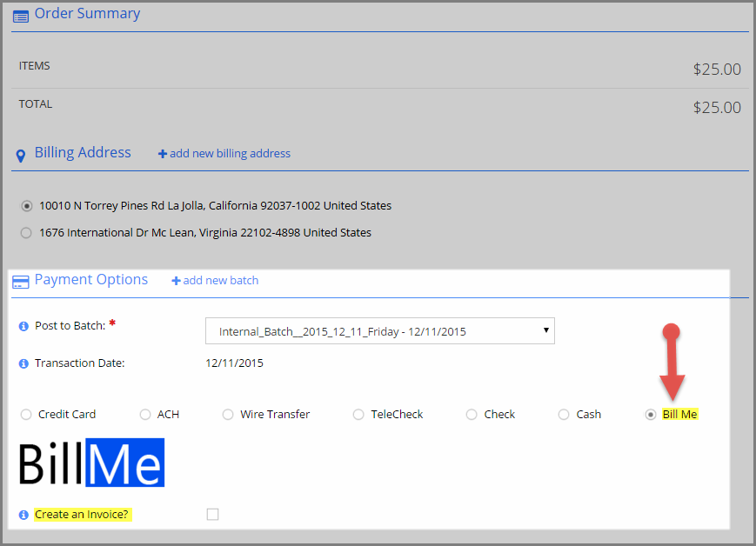
Task: Click the TOTAL row label
Action: (36, 104)
